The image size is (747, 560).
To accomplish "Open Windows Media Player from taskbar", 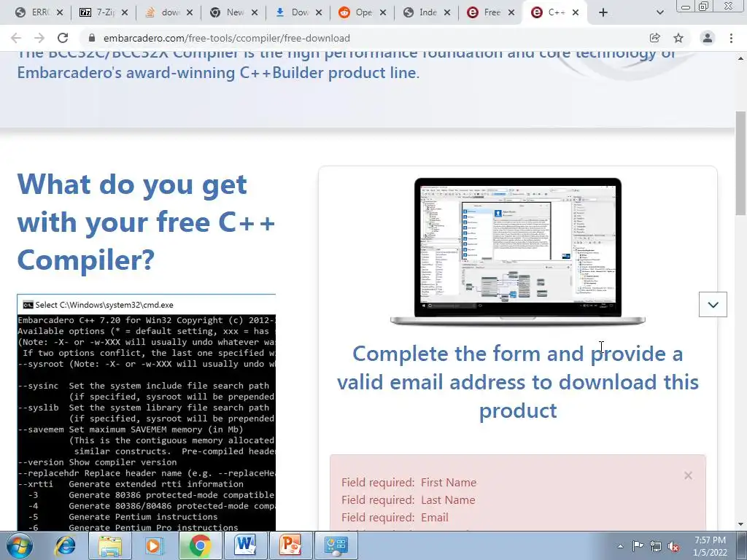I will click(155, 545).
